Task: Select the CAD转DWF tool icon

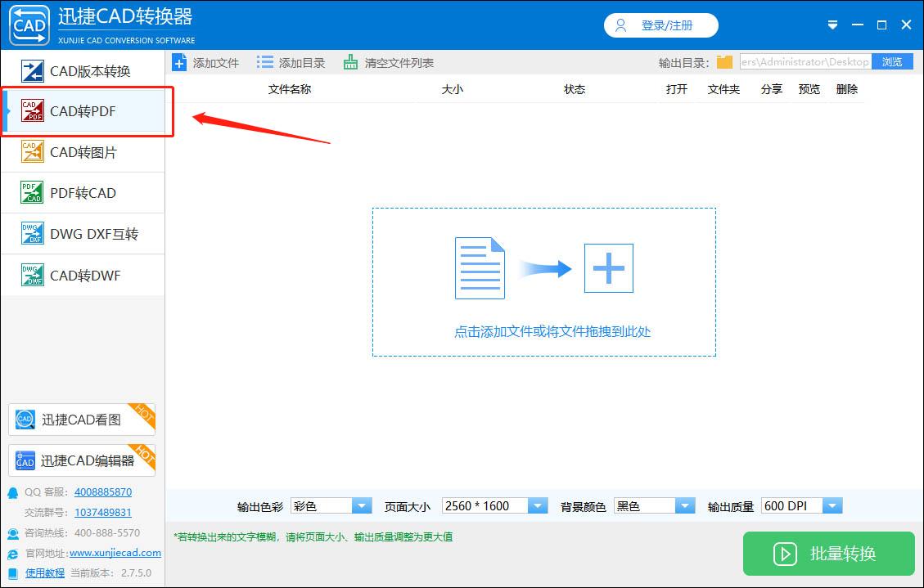Action: click(30, 276)
